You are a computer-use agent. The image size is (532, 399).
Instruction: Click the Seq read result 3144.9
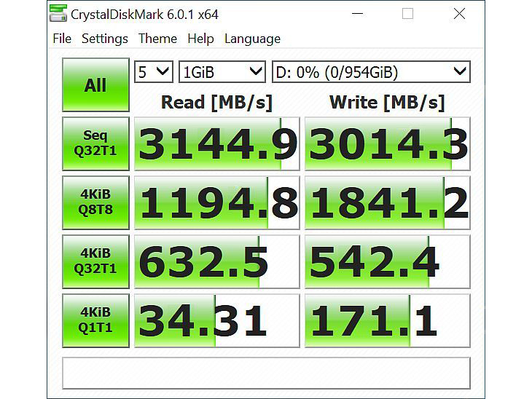coord(217,143)
